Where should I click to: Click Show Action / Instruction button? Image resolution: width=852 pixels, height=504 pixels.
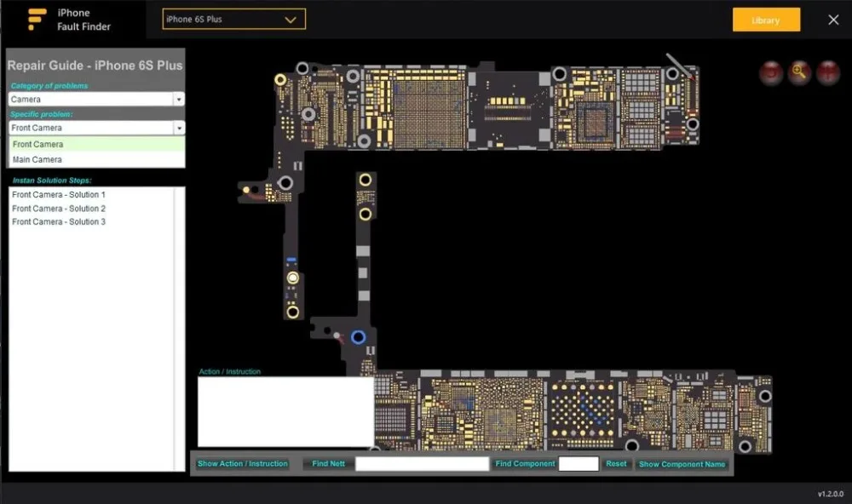(x=242, y=464)
